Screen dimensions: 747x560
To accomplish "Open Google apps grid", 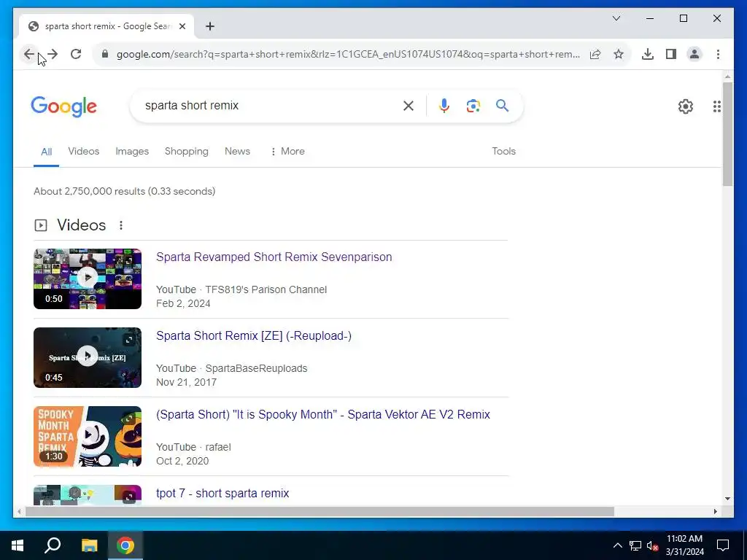I will (716, 106).
